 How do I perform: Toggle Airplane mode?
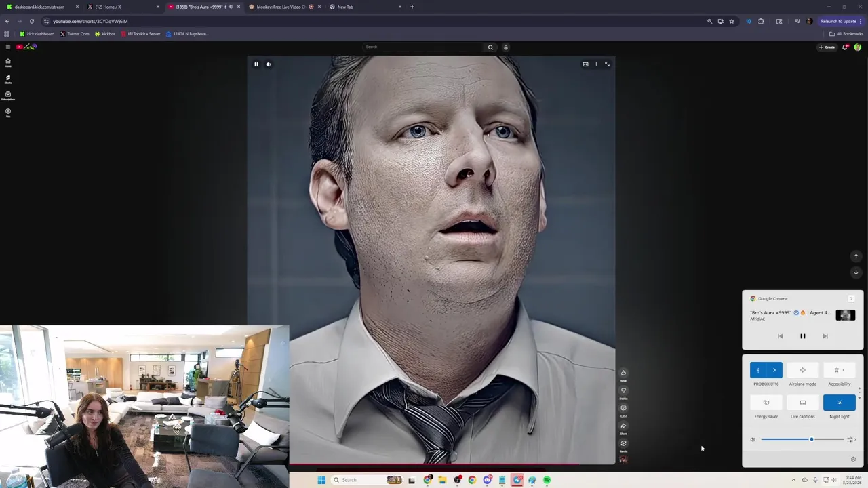pyautogui.click(x=803, y=370)
